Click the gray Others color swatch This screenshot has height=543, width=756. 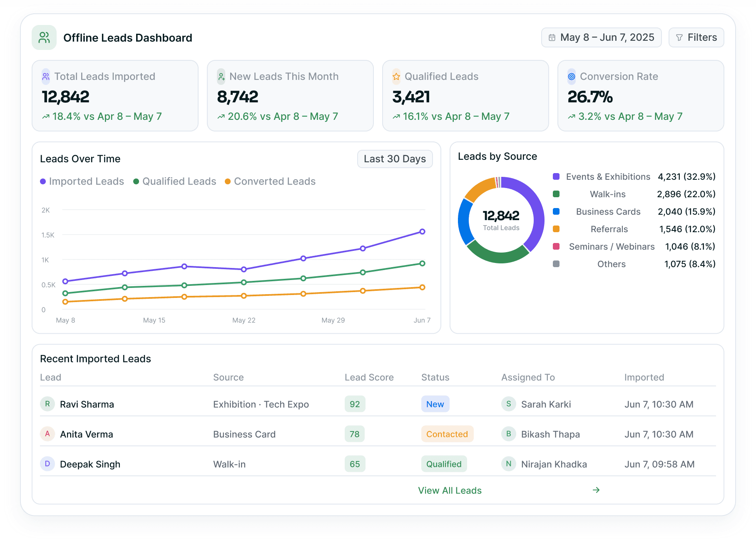(556, 264)
